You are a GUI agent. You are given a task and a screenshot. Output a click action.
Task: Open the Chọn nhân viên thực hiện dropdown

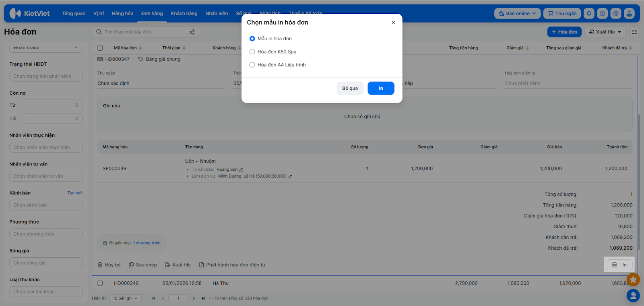(46, 147)
